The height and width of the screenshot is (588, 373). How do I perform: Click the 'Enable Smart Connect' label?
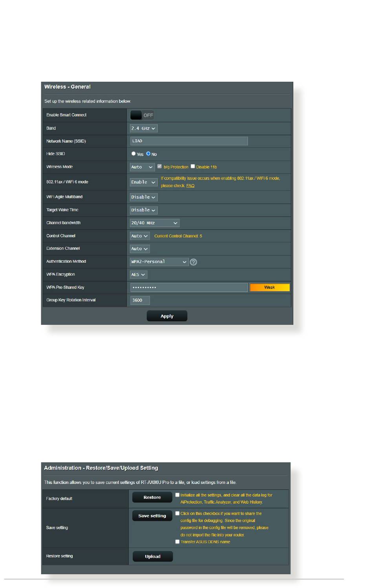[x=66, y=115]
